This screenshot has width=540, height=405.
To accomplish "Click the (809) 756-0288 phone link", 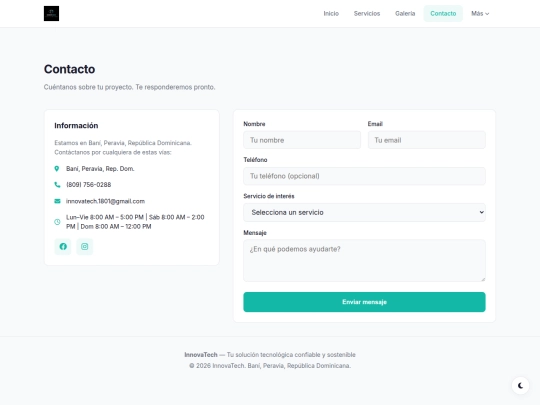I will 89,185.
